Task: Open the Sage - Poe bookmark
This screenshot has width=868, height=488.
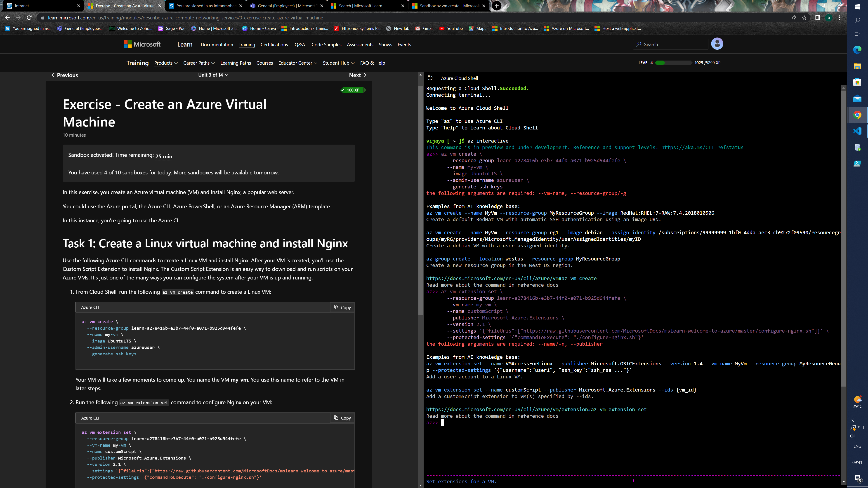Action: point(172,29)
